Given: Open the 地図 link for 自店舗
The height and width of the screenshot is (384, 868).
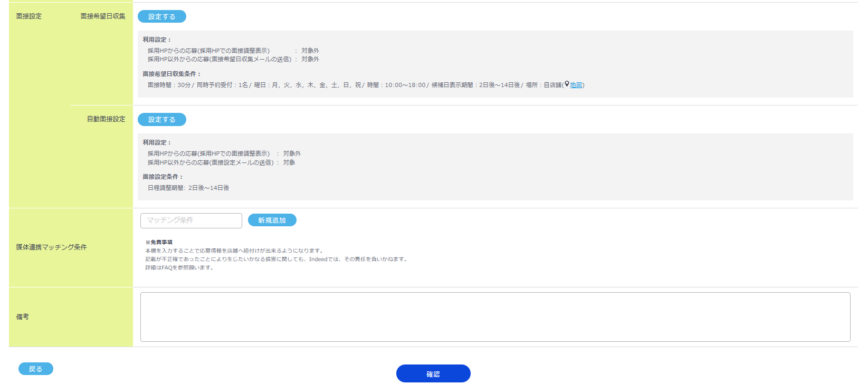Looking at the screenshot, I should pos(576,85).
